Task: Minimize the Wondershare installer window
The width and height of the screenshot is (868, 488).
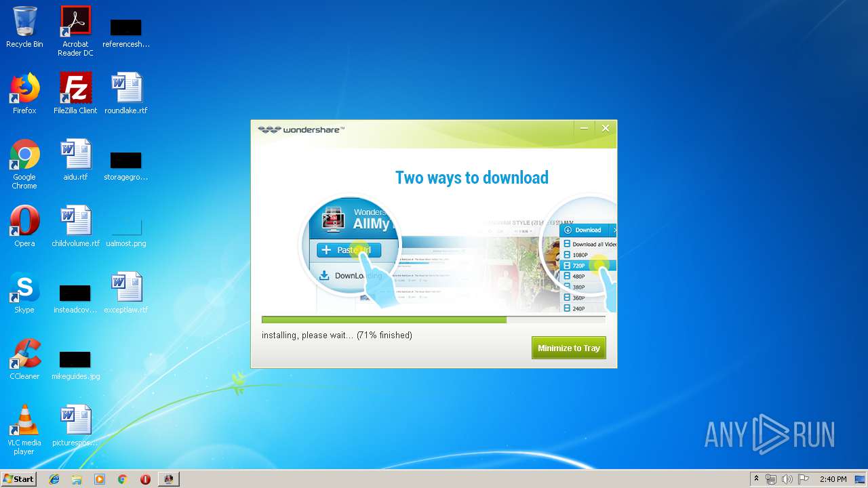Action: click(584, 128)
